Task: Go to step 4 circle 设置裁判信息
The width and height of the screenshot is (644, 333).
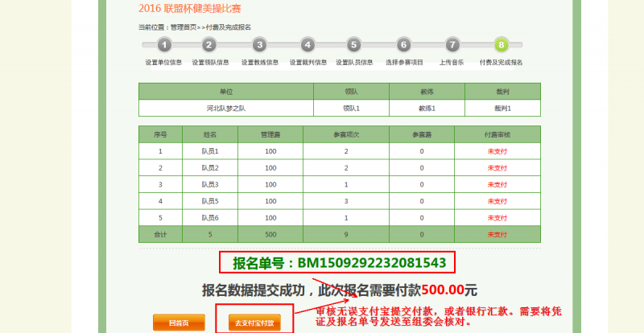Action: pyautogui.click(x=308, y=45)
